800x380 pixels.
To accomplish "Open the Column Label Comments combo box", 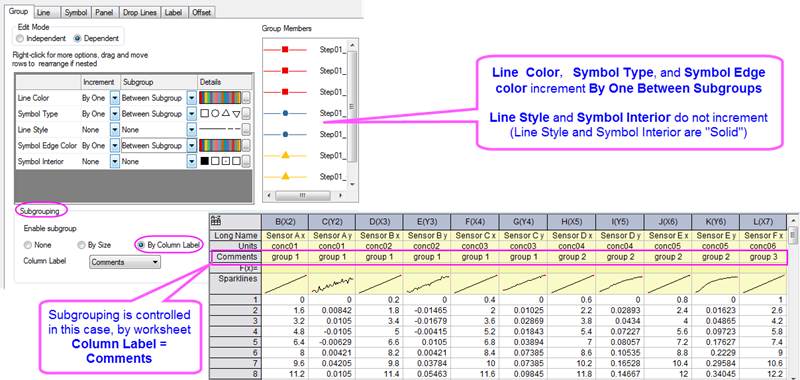I will click(125, 262).
